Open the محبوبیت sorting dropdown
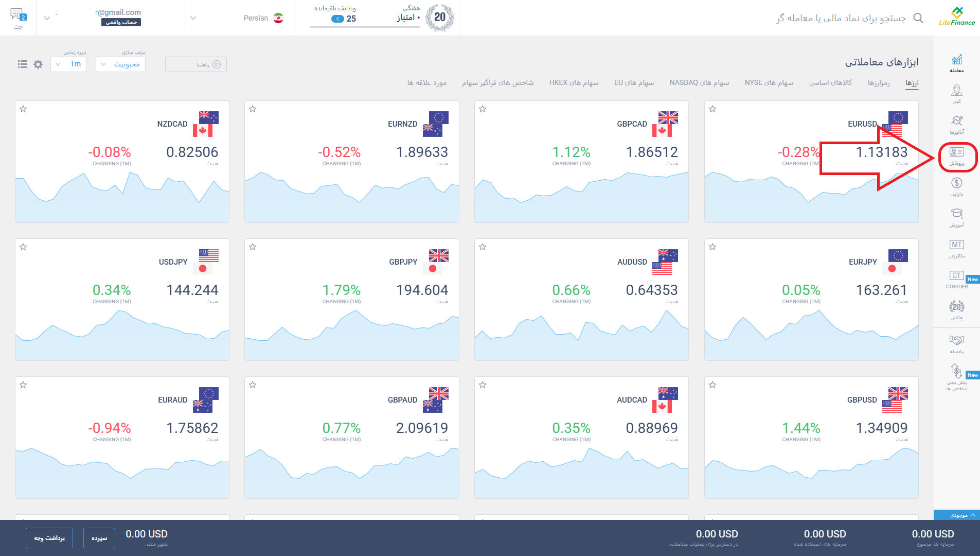This screenshot has width=980, height=556. pyautogui.click(x=120, y=64)
